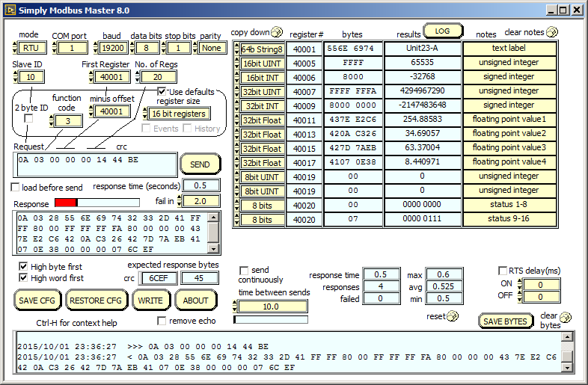588x385 pixels.
Task: Click the Response box scroll down arrow
Action: (x=213, y=248)
